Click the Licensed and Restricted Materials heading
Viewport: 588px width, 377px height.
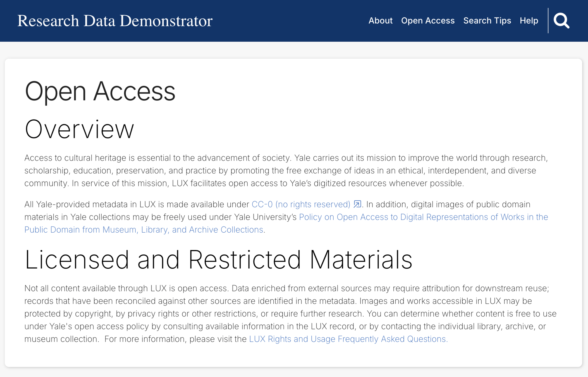click(218, 260)
